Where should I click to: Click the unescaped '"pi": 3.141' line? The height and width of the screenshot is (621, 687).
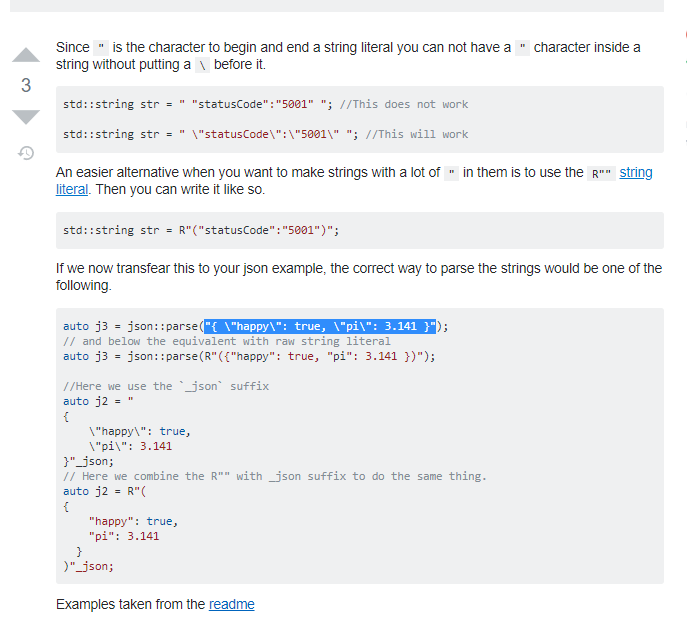pos(124,536)
